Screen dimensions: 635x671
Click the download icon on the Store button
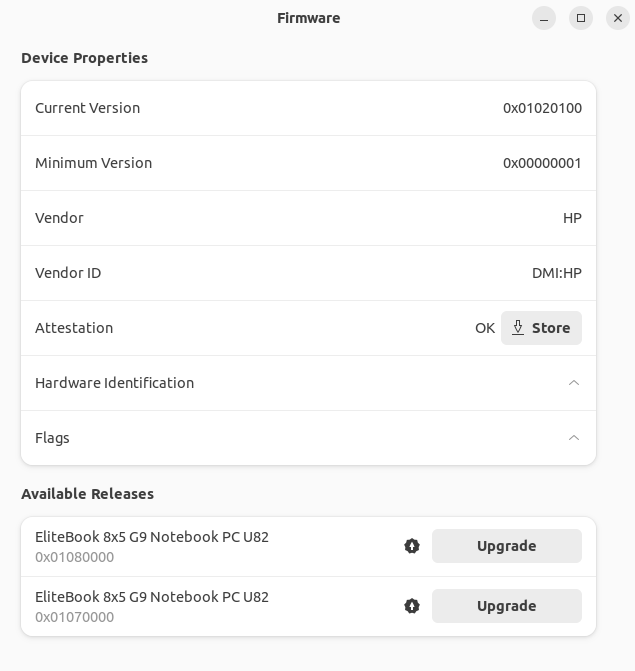click(x=518, y=328)
